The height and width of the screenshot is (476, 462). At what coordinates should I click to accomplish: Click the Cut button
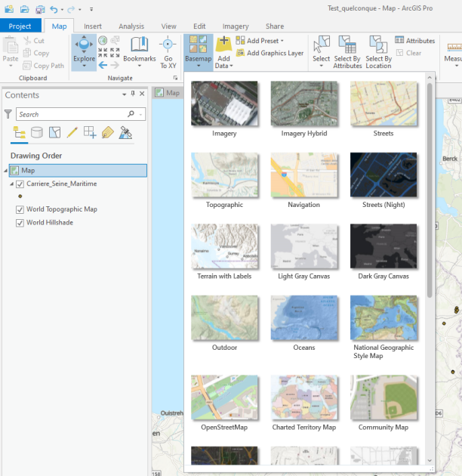coord(34,41)
